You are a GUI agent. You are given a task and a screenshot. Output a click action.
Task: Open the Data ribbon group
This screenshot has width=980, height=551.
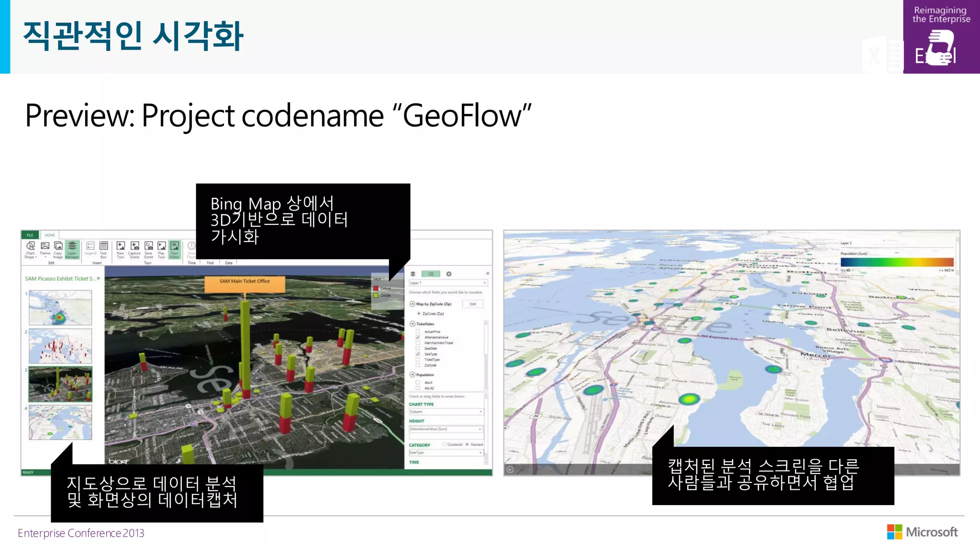(229, 263)
